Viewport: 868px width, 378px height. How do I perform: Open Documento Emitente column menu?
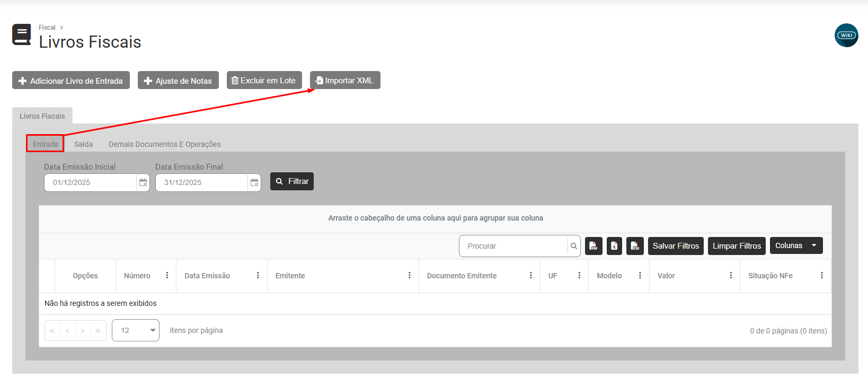(531, 276)
